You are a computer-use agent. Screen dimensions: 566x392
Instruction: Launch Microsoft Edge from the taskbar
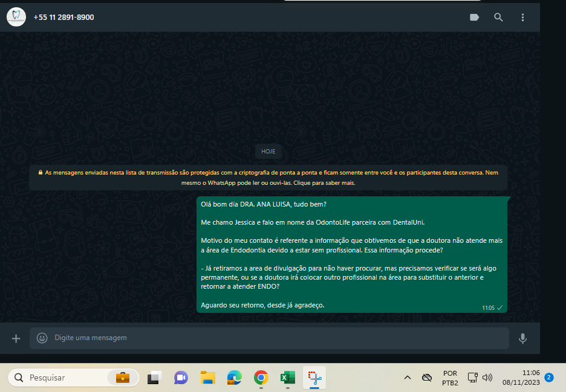[235, 378]
